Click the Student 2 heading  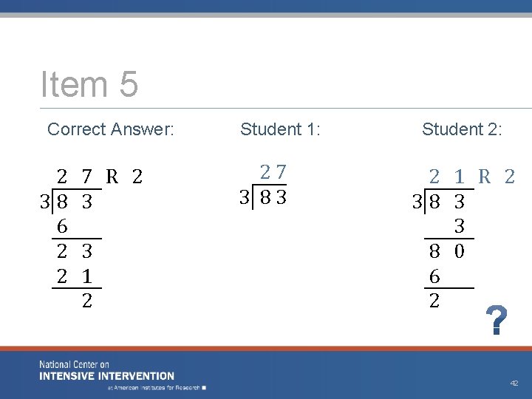pyautogui.click(x=462, y=130)
